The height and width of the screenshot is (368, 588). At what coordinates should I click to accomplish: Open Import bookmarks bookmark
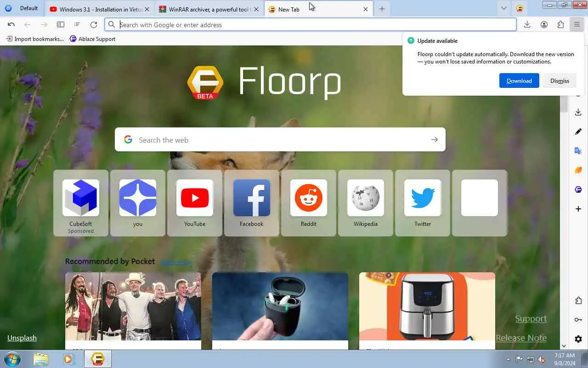[35, 39]
